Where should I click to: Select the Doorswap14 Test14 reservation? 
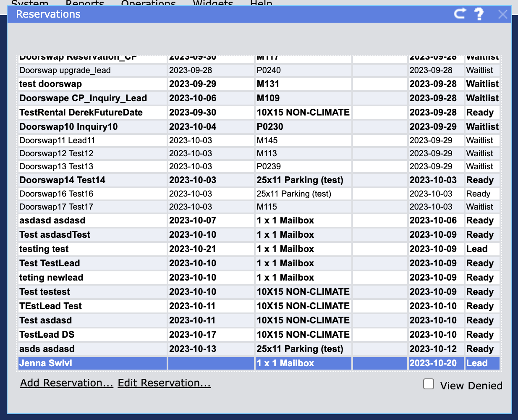(x=62, y=180)
